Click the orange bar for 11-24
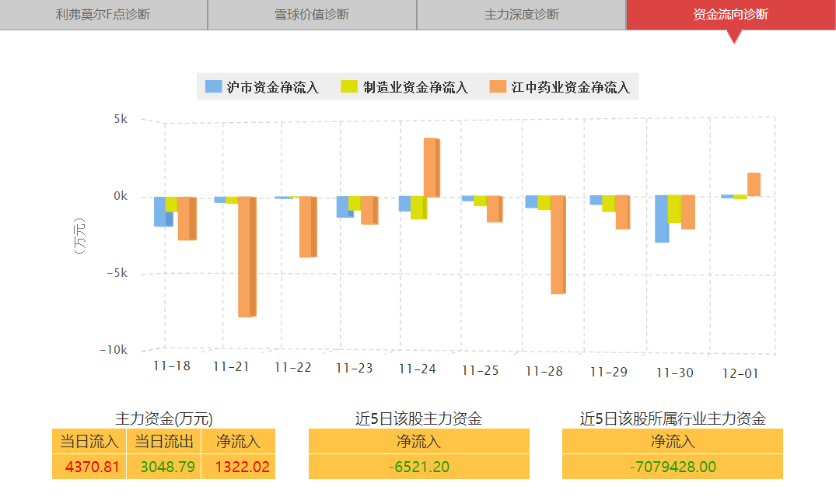Screen dimensions: 836x504 432,167
